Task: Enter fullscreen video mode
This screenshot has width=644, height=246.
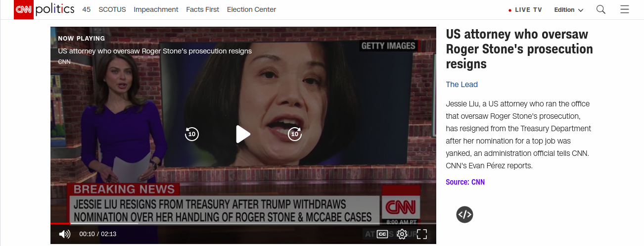Action: pyautogui.click(x=421, y=234)
